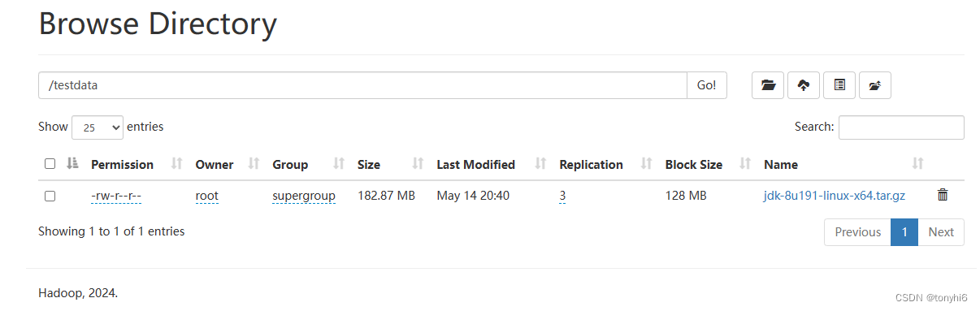Click the Last Modified column header
Viewport: 980px width, 311px height.
(475, 164)
